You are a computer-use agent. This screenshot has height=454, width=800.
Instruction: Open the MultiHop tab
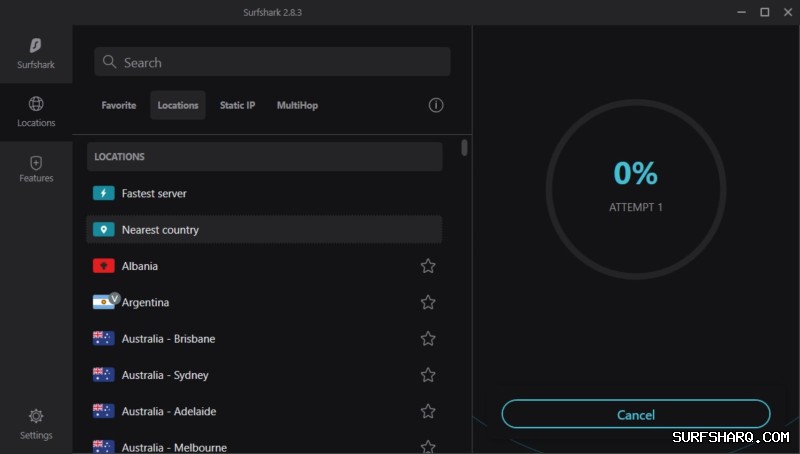[297, 105]
